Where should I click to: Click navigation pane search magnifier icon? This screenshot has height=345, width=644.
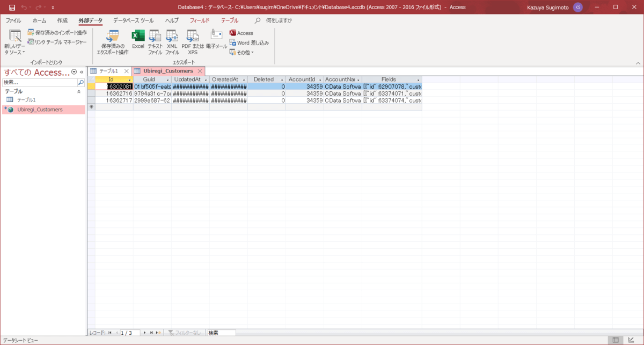click(81, 83)
